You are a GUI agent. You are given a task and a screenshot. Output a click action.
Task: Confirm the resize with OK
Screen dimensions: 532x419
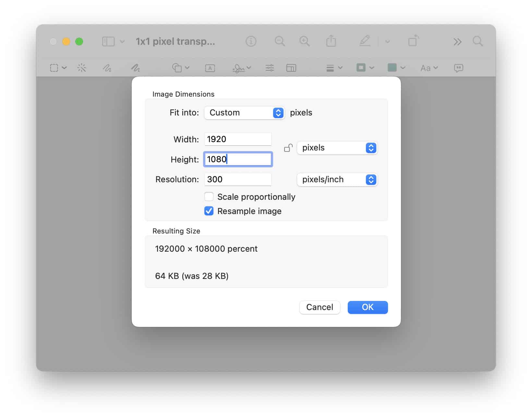tap(368, 307)
